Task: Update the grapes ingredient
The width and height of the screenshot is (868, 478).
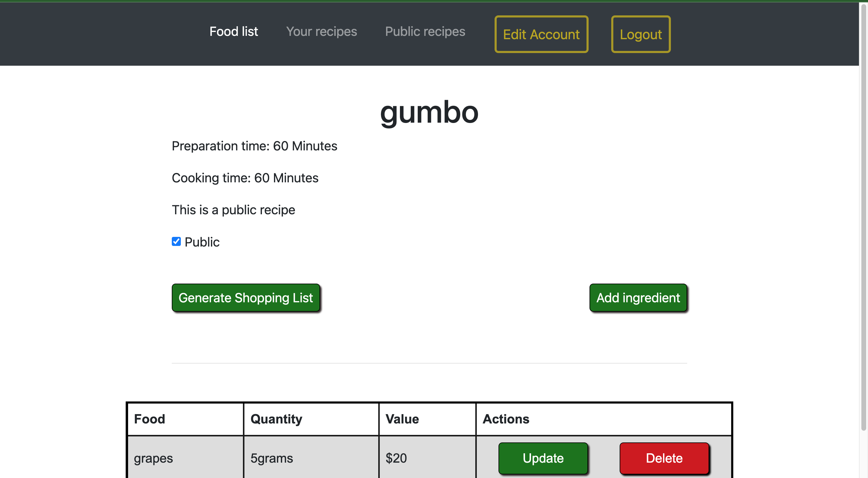Action: point(543,458)
